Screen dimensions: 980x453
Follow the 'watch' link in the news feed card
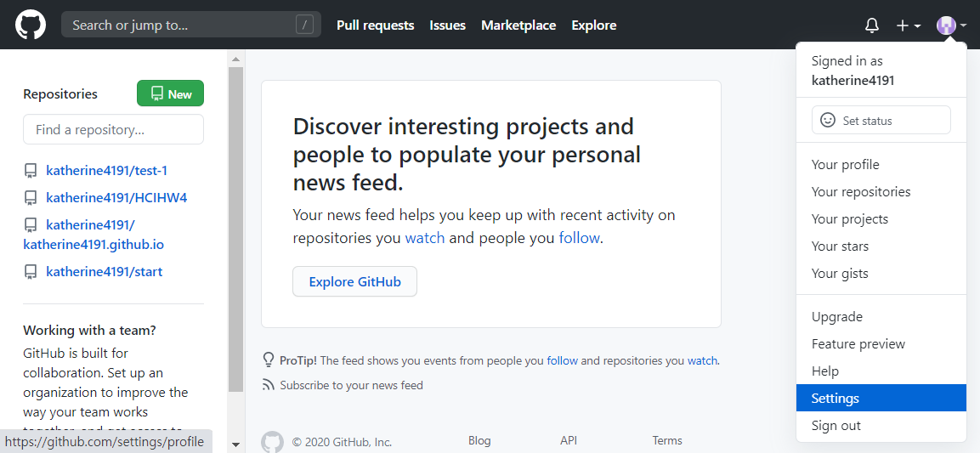tap(425, 238)
